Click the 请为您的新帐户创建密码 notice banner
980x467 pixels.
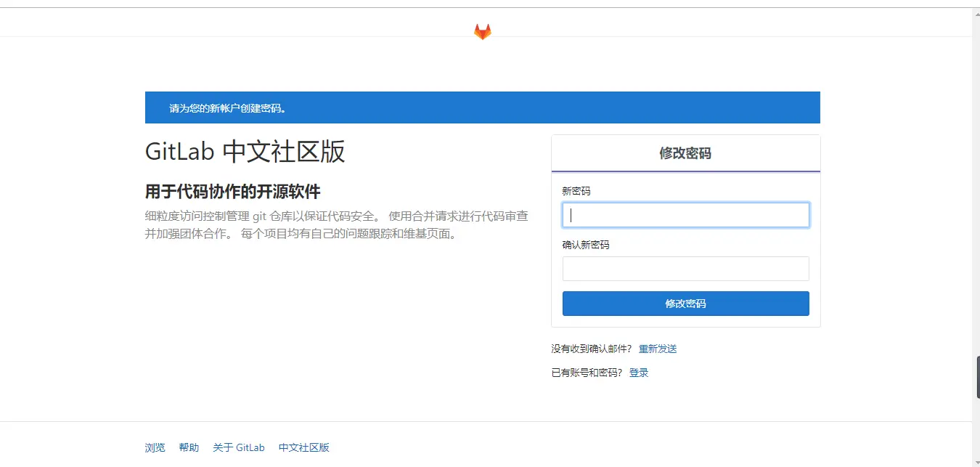(x=483, y=107)
